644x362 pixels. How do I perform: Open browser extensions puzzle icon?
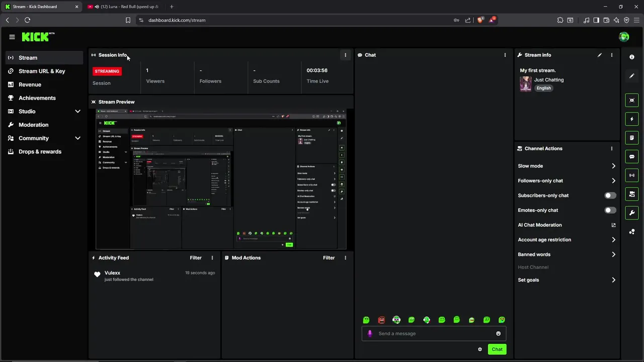(560, 20)
